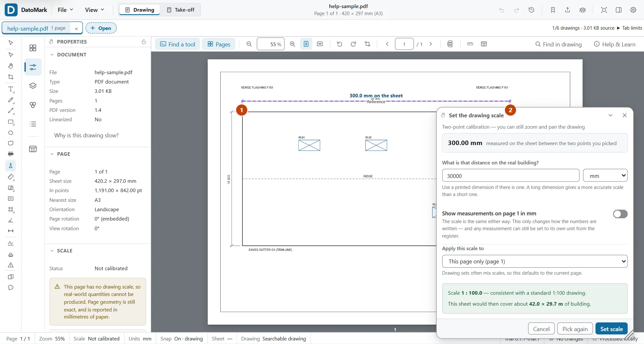Open the comment bubble tool

coord(11,288)
